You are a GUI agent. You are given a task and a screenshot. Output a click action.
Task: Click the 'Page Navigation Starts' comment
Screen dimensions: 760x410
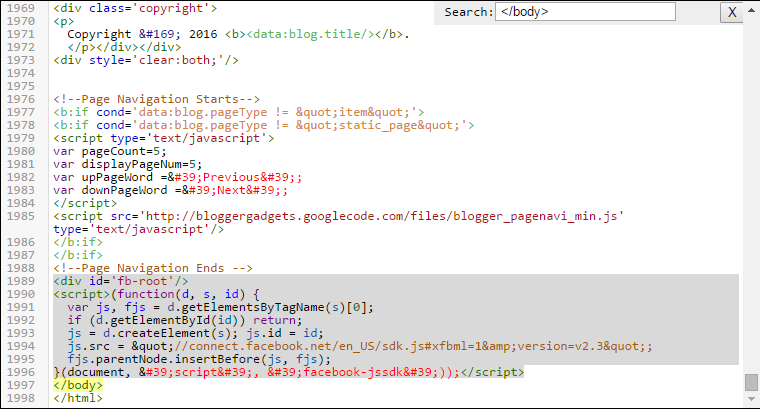[x=157, y=99]
